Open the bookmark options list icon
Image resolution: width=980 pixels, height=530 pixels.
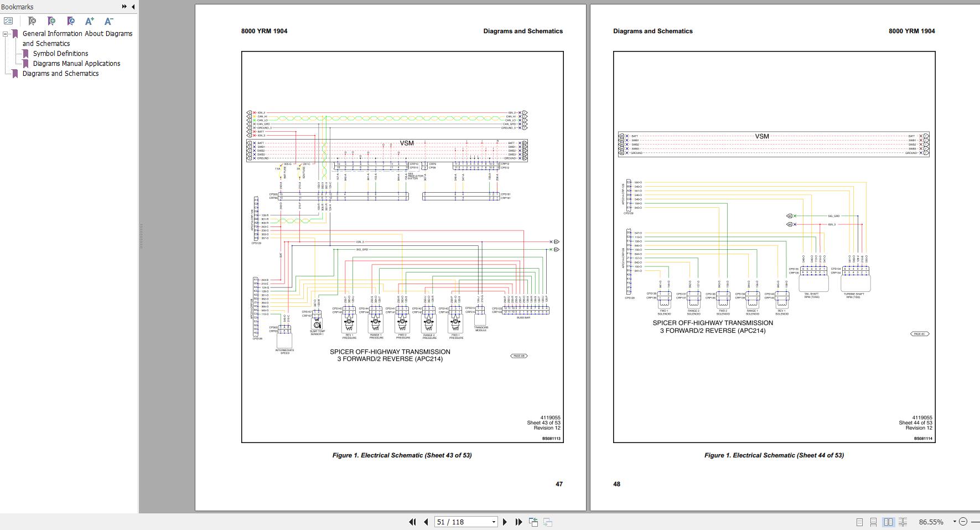(8, 21)
